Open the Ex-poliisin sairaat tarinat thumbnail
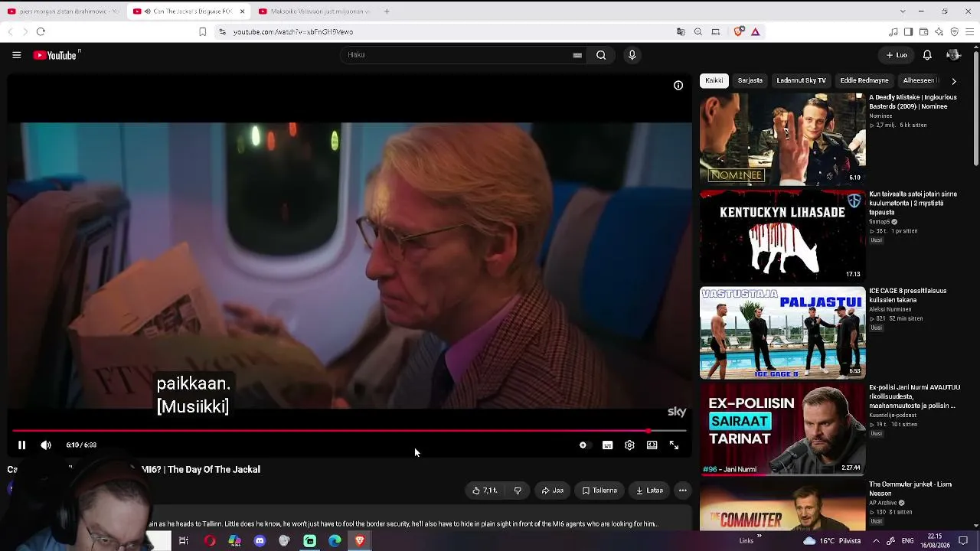 [782, 429]
